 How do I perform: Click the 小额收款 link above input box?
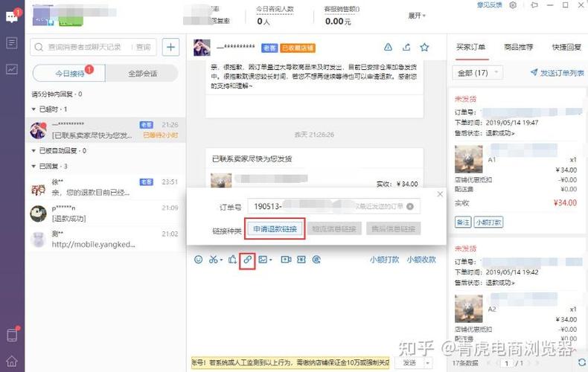(x=421, y=260)
